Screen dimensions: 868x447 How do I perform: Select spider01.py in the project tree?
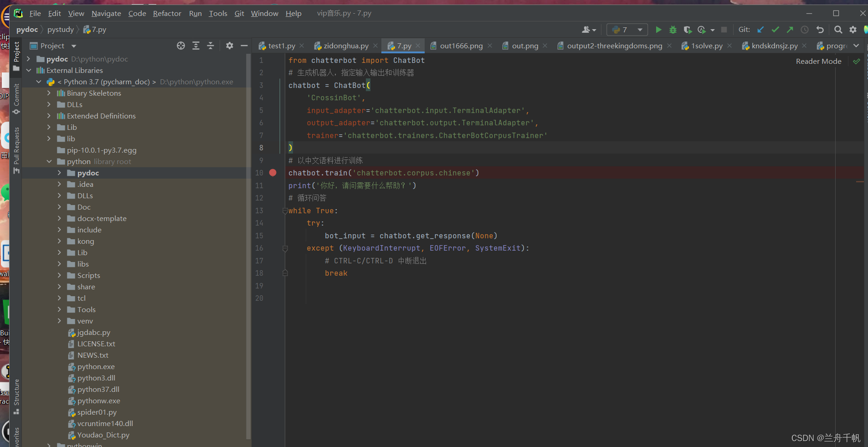coord(97,412)
